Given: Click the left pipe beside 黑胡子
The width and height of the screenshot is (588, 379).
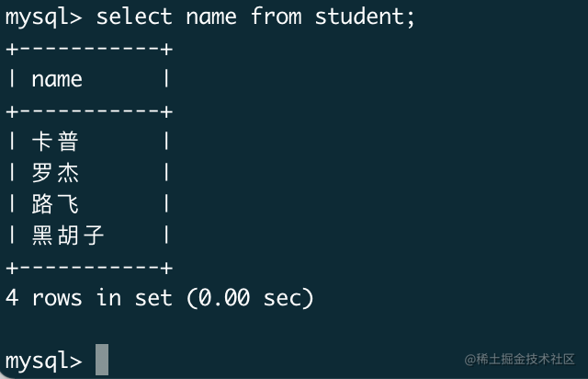Looking at the screenshot, I should pos(12,235).
